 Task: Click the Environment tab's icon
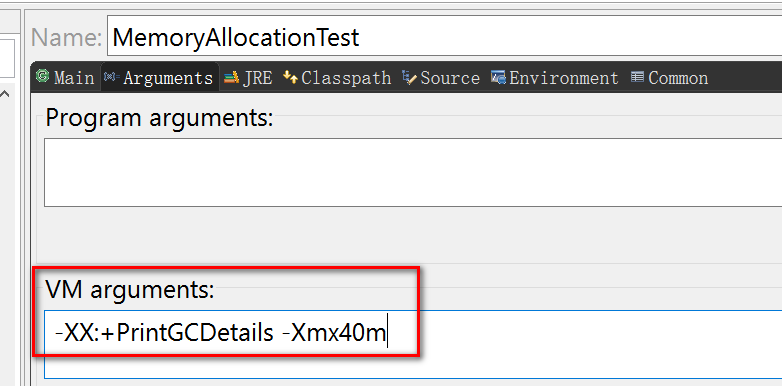coord(498,77)
